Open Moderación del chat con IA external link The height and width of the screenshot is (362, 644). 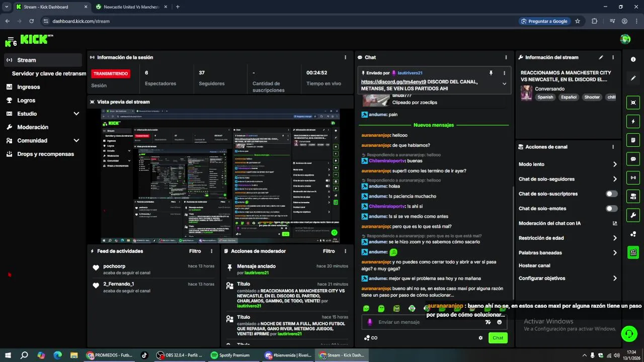[615, 223]
